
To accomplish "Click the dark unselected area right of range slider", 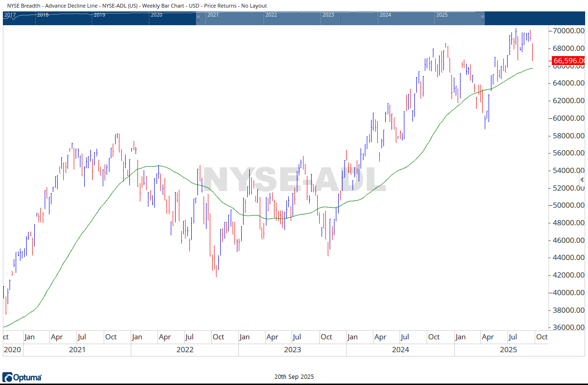I will 533,18.
